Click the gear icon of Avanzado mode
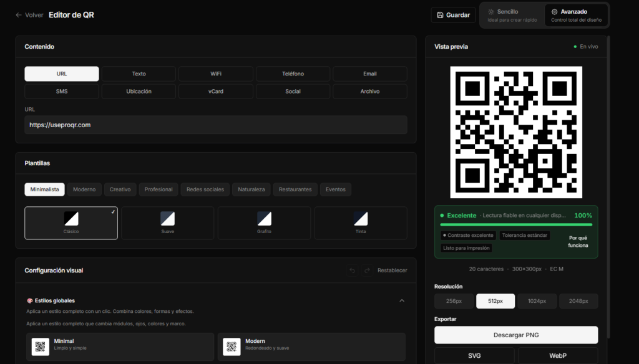Viewport: 639px width, 364px height. pyautogui.click(x=554, y=12)
